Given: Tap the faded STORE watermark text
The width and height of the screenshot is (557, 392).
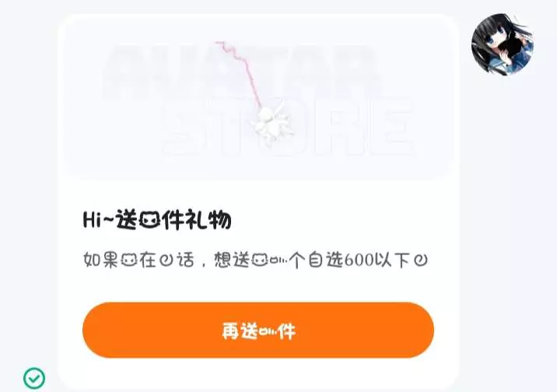Looking at the screenshot, I should pos(288,127).
